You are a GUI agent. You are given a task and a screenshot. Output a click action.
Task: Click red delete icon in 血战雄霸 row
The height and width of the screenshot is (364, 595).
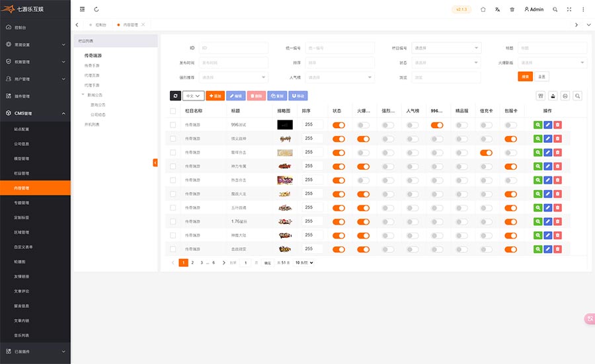point(557,249)
